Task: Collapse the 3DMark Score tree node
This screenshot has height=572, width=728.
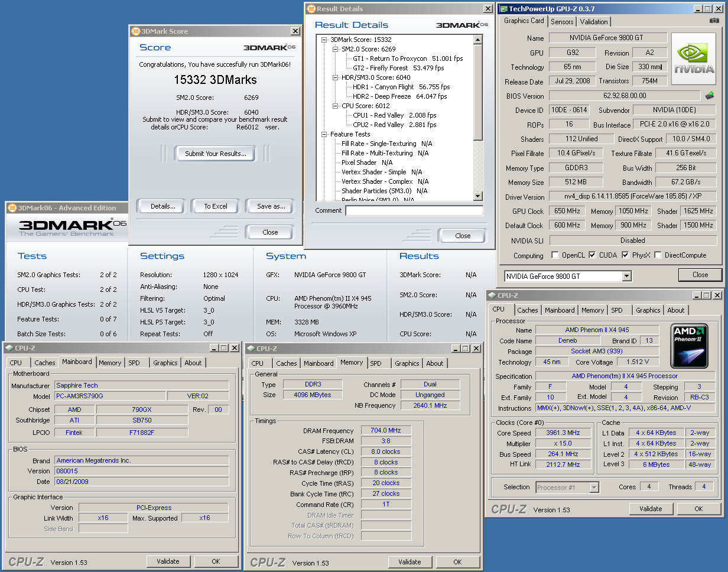Action: coord(324,40)
